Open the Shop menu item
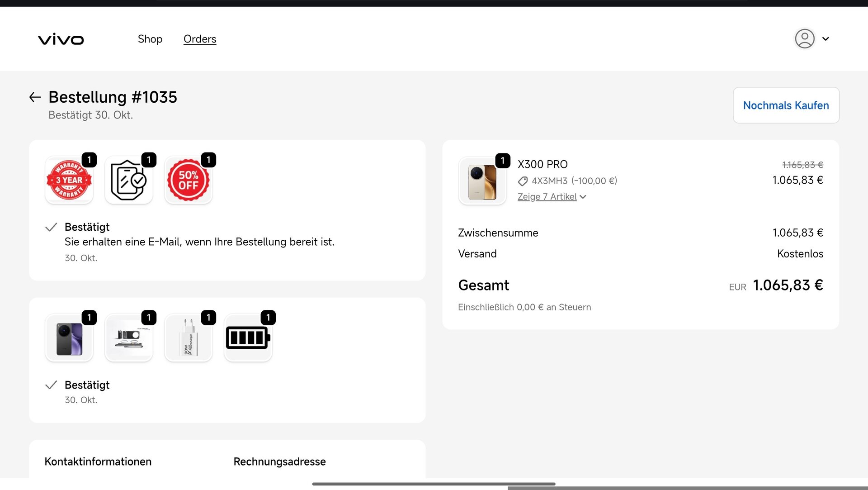Viewport: 868px width, 490px height. (x=150, y=39)
